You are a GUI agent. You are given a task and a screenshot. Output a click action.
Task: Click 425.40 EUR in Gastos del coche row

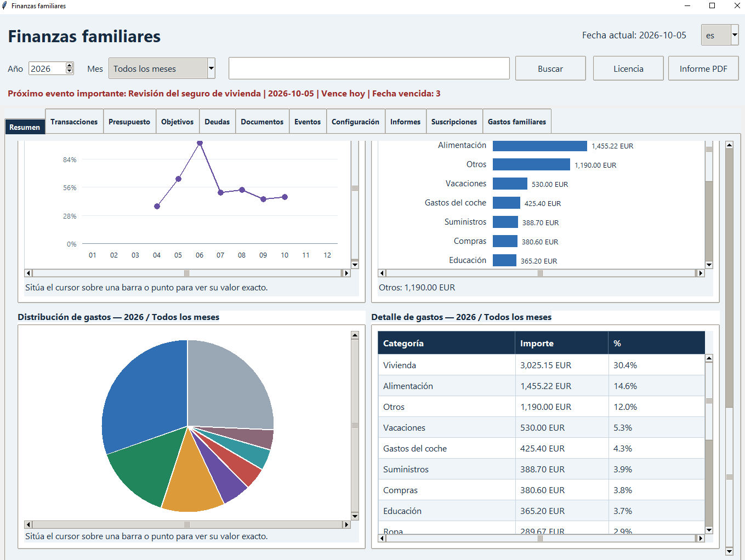pos(542,448)
